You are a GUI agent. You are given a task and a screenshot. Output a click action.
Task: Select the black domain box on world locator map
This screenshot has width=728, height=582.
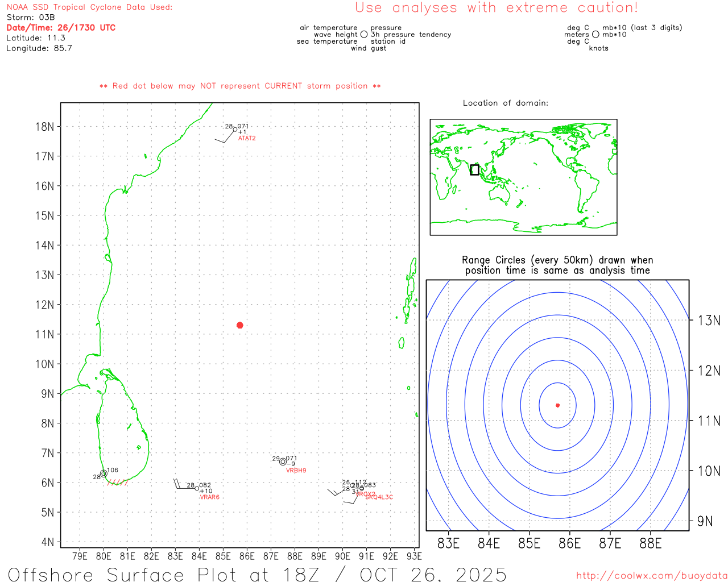pos(474,169)
